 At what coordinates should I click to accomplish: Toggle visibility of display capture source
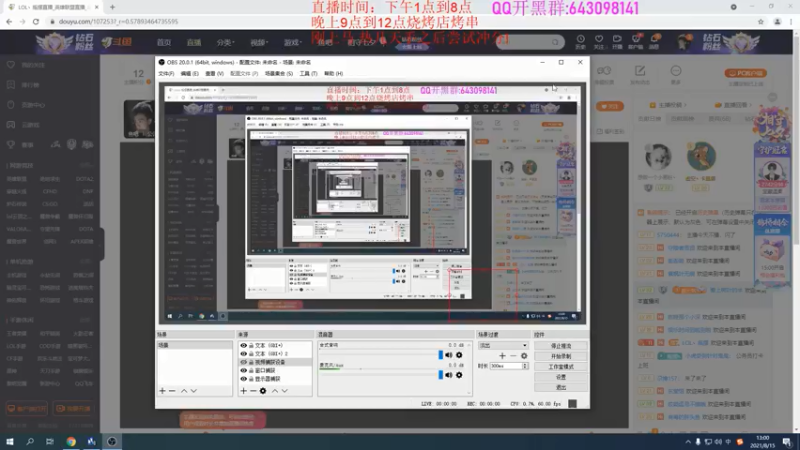pos(243,379)
